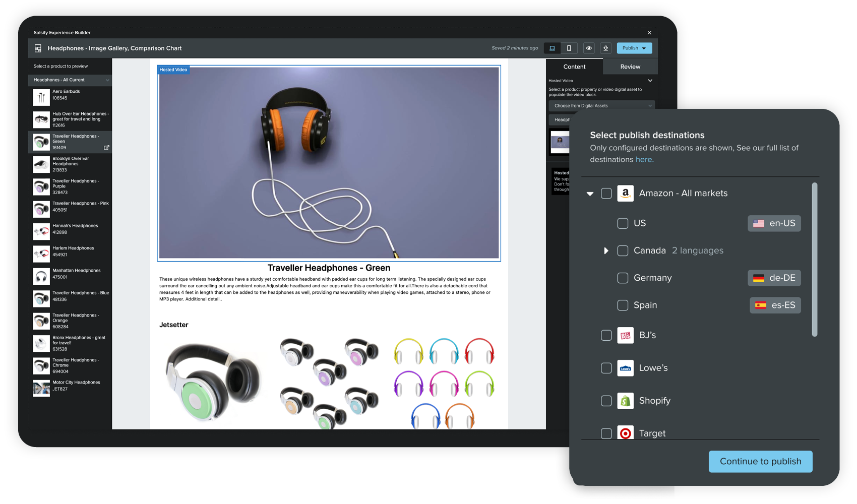
Task: Click Continue to publish button
Action: [x=760, y=462]
